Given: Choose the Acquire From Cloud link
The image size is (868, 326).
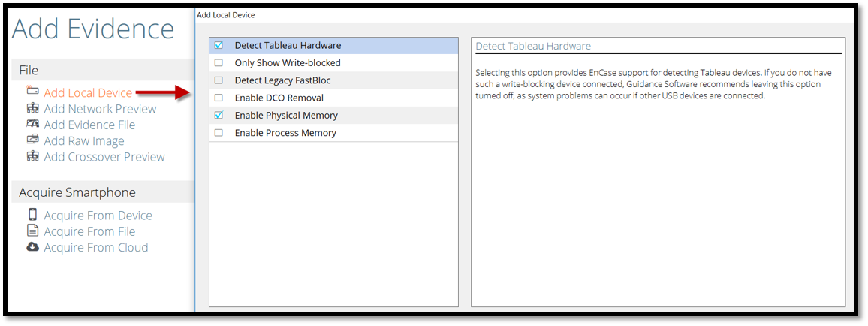Looking at the screenshot, I should [95, 247].
